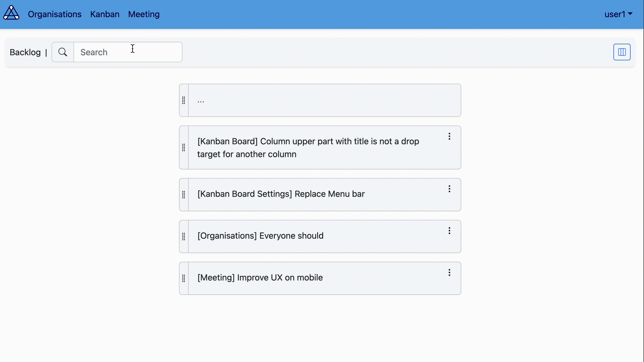Grab the drag handle of the '...' card

(184, 100)
